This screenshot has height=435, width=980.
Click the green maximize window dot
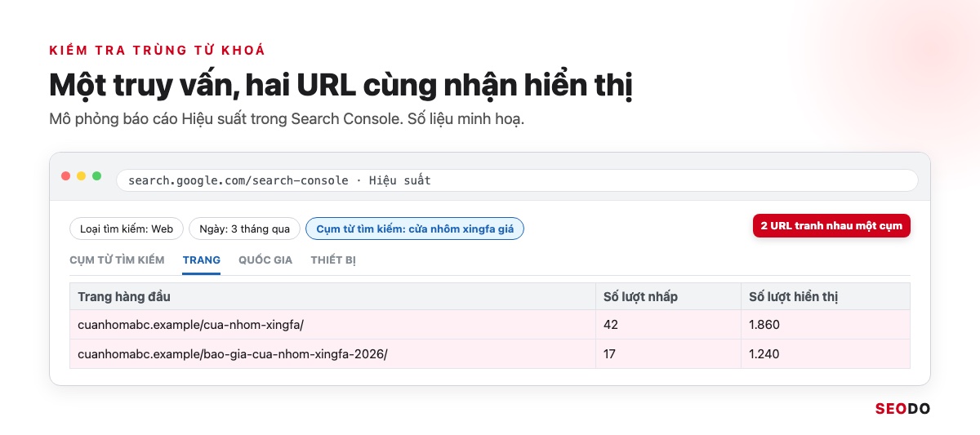click(x=97, y=176)
